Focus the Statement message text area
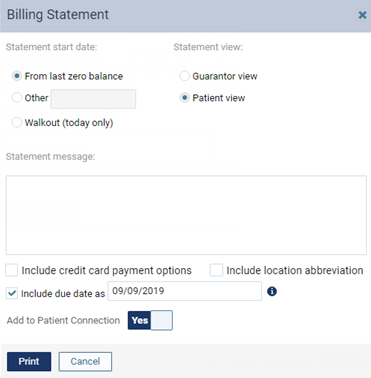Screen dimensions: 371x378 [186, 215]
